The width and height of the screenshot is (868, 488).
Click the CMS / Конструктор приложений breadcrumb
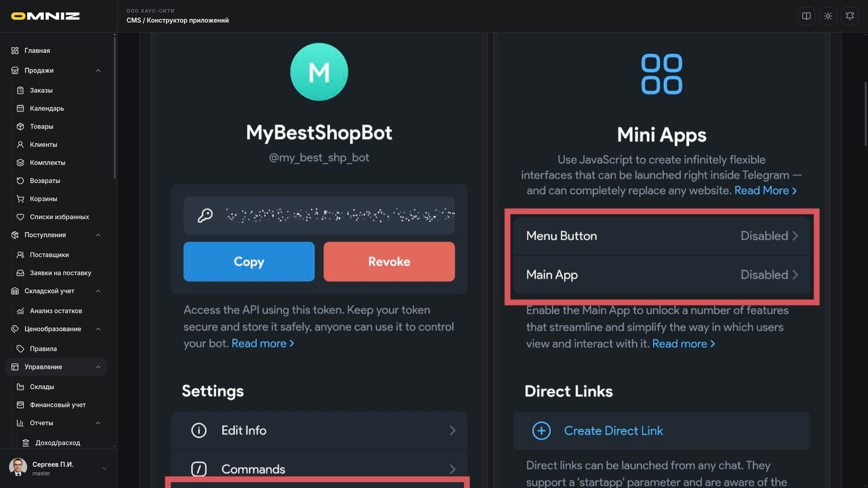click(178, 20)
